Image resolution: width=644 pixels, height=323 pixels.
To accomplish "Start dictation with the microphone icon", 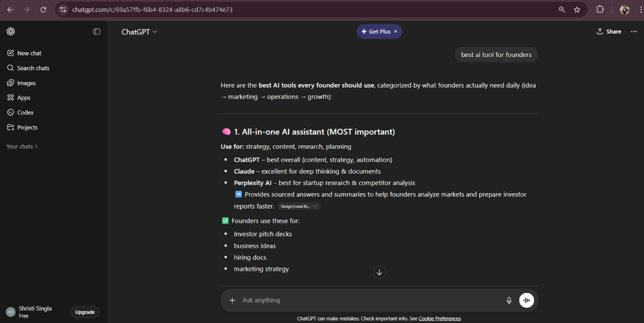I will coord(509,300).
